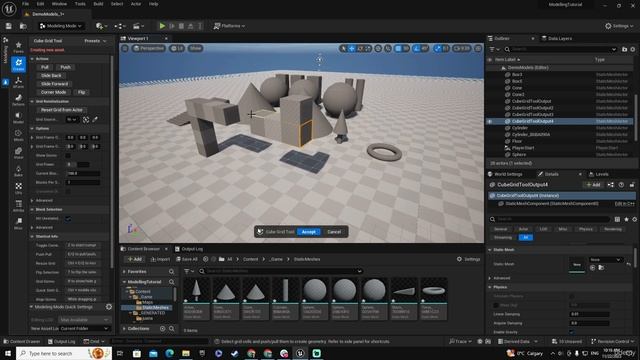
Task: Open the Window menu
Action: point(59,4)
